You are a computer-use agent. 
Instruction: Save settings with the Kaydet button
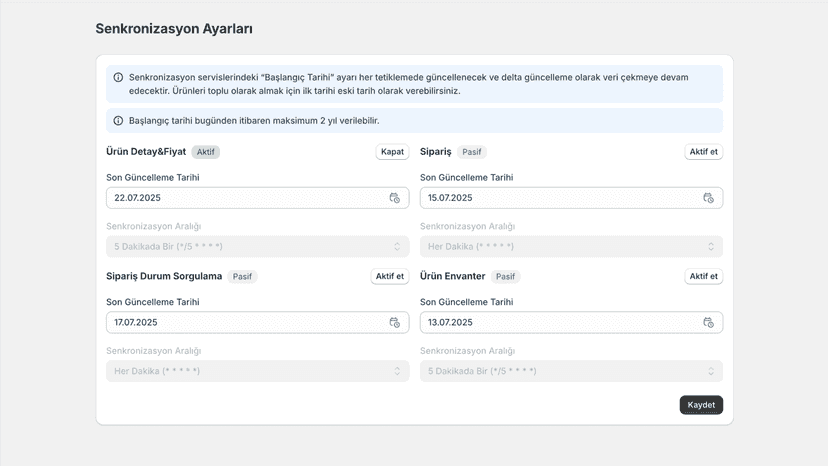click(x=701, y=405)
